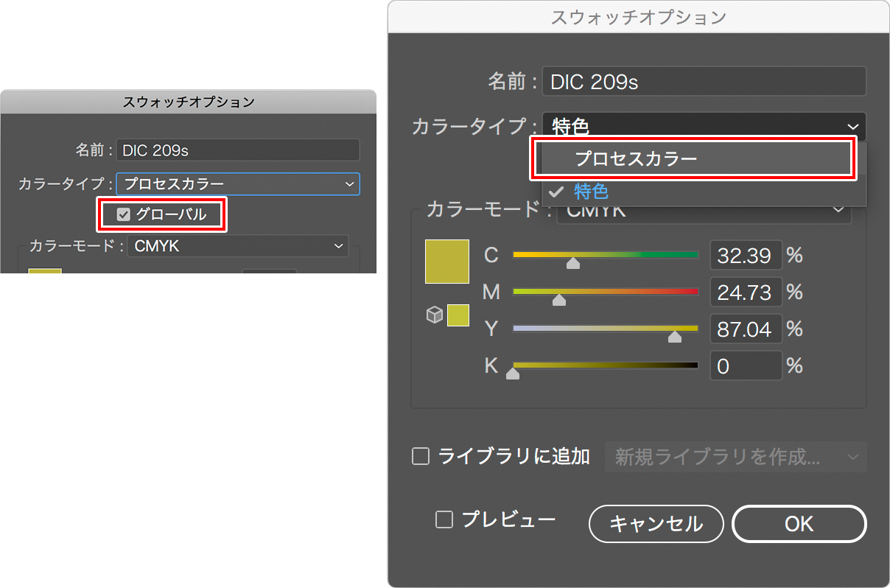Click the M magenta slider handle
The image size is (890, 588).
559,300
